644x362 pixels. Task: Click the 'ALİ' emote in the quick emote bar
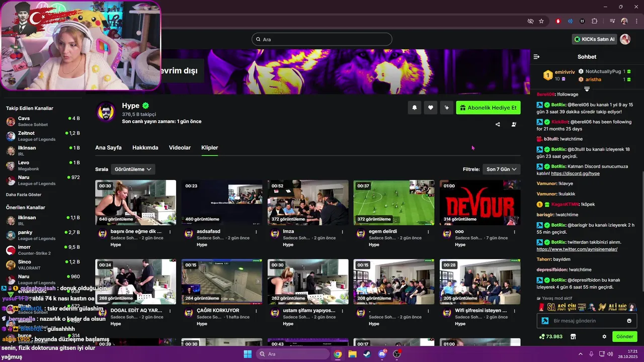(x=613, y=307)
